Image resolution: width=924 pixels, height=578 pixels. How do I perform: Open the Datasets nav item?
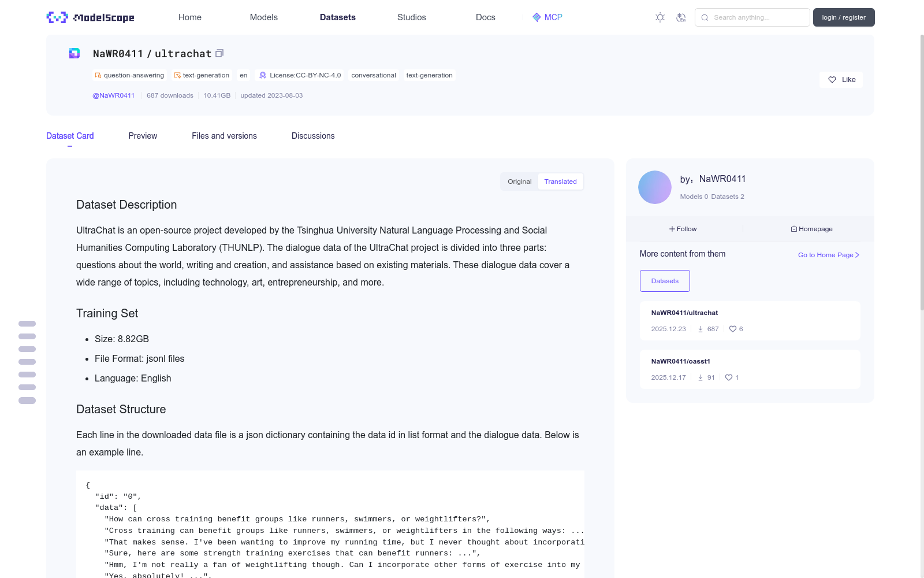point(338,17)
